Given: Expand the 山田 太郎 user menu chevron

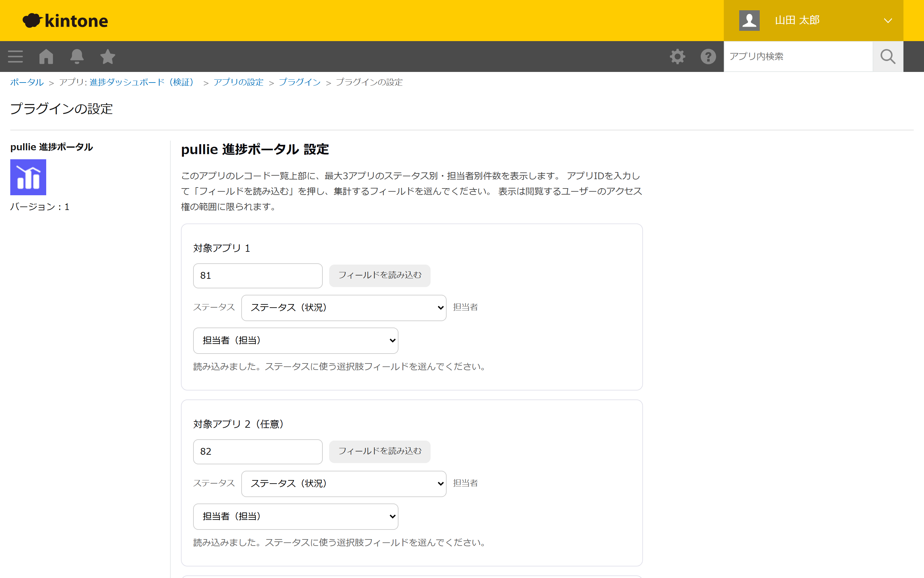Looking at the screenshot, I should [x=888, y=21].
